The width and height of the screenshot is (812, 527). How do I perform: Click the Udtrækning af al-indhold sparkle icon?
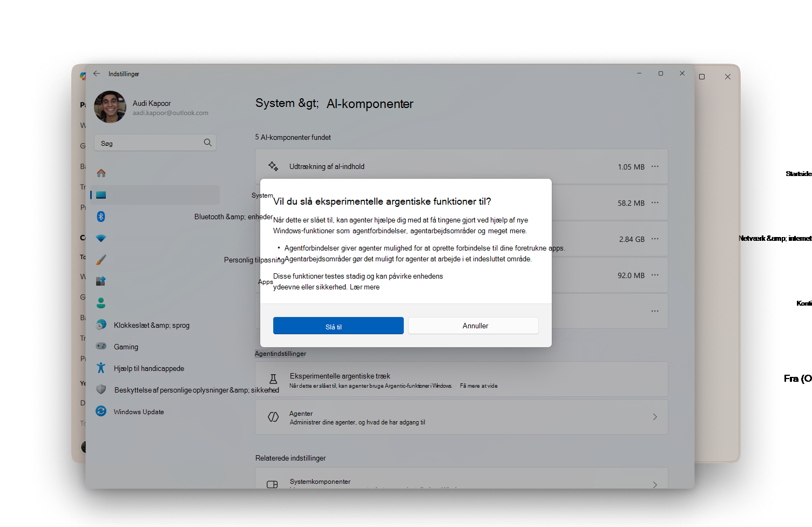click(x=273, y=166)
